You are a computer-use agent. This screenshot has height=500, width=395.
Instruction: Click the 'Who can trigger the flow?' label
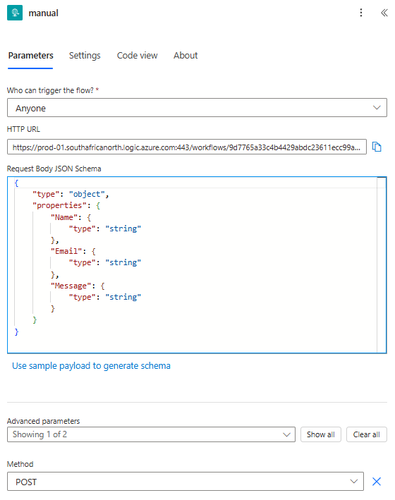click(50, 90)
